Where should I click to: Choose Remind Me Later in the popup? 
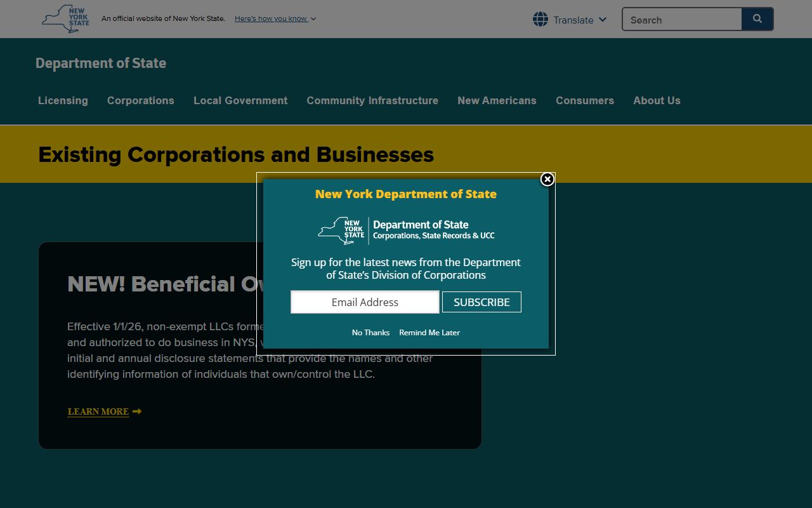pyautogui.click(x=429, y=333)
